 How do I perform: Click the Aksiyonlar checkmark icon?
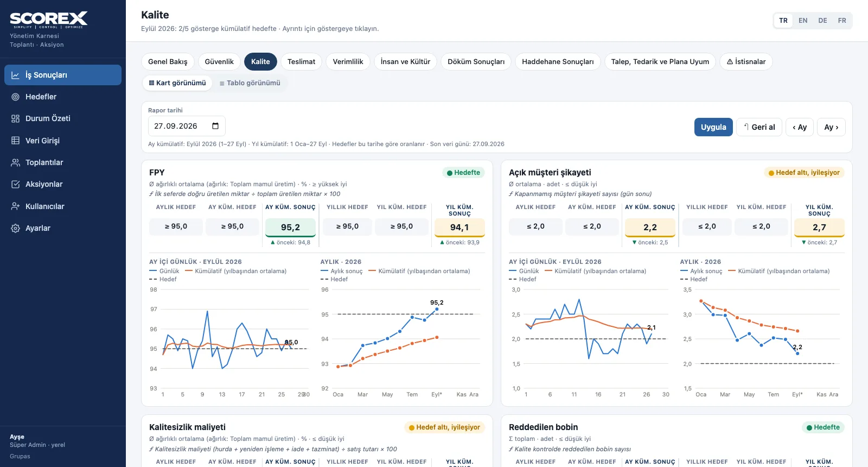tap(15, 184)
